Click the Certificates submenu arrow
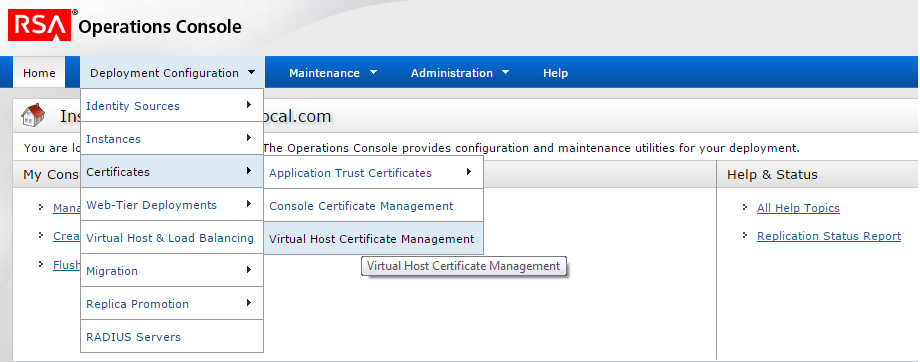 tap(249, 171)
